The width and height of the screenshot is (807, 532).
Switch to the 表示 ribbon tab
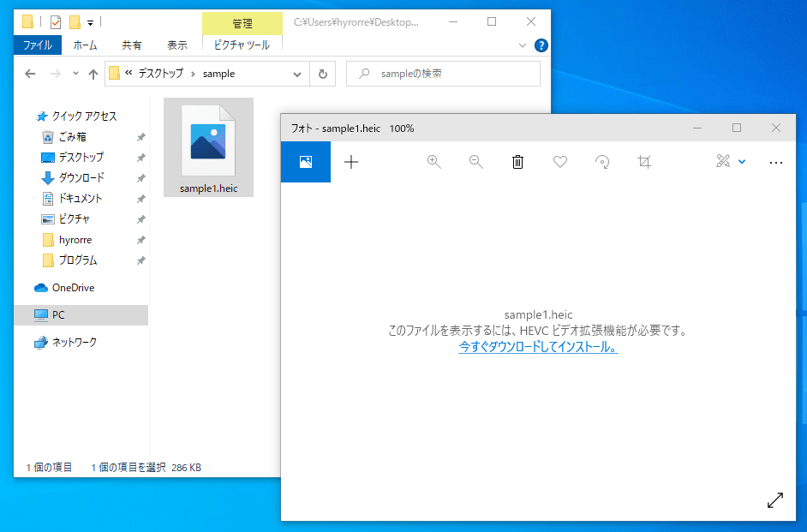pyautogui.click(x=176, y=45)
